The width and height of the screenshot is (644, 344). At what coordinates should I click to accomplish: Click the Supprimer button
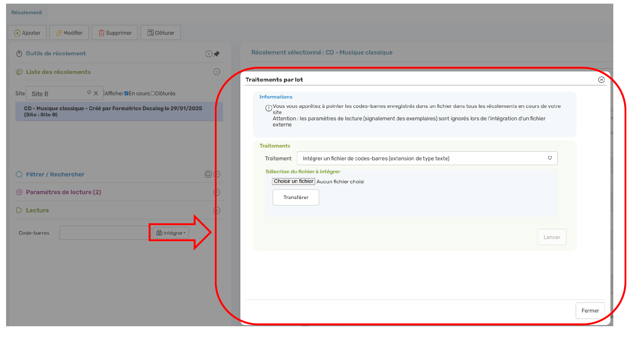click(x=115, y=33)
